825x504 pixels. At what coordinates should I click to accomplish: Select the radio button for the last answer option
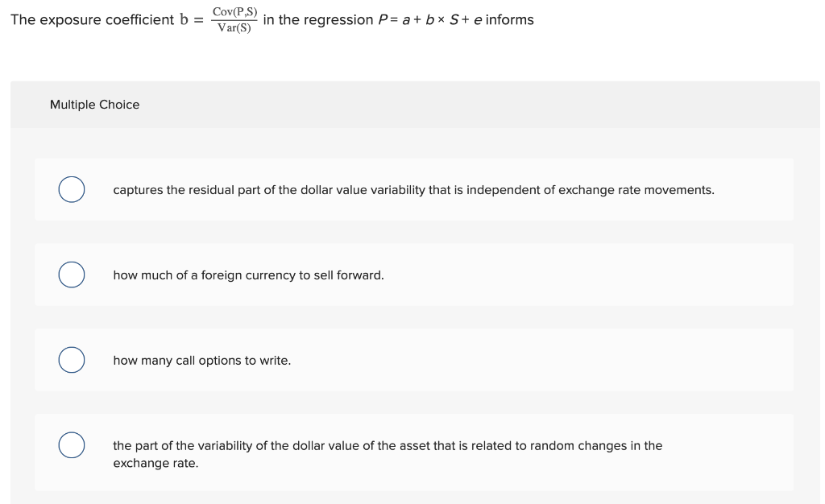click(71, 444)
